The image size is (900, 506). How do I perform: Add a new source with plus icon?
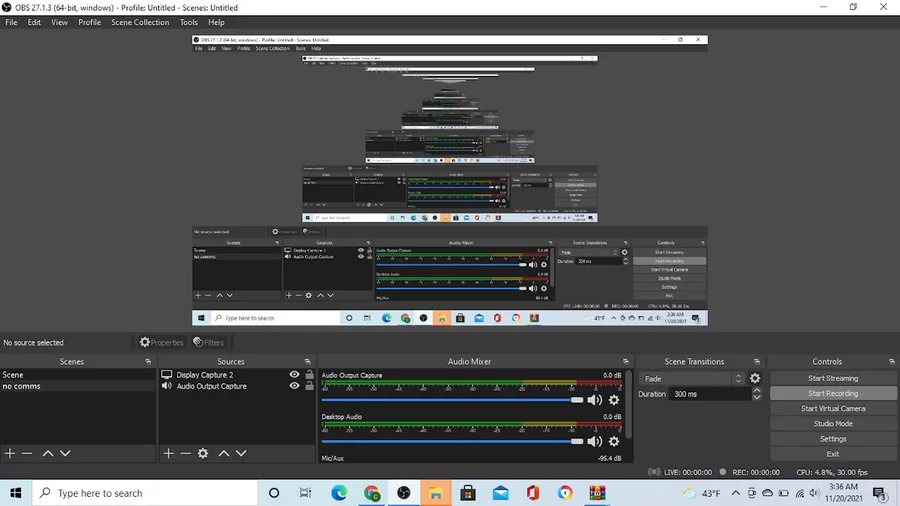(168, 453)
